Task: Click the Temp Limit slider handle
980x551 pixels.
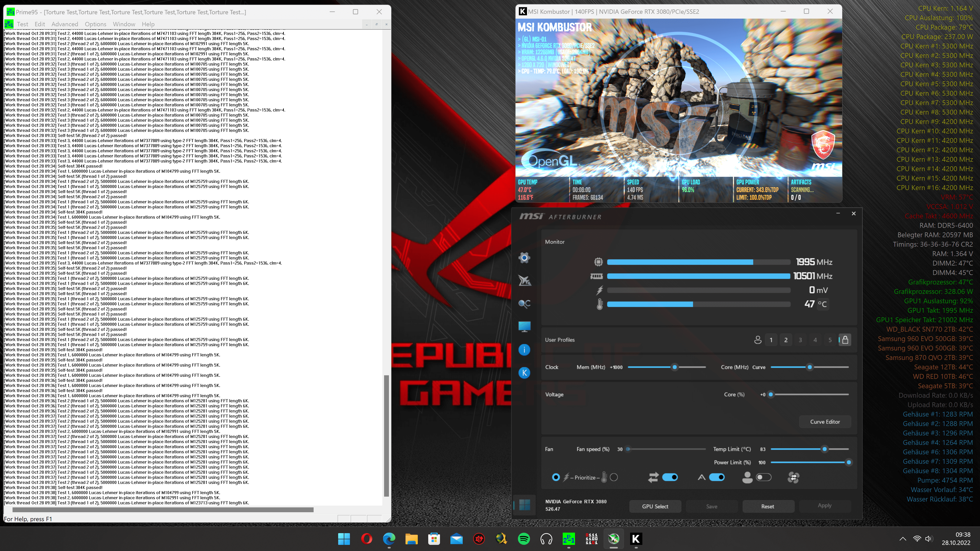Action: tap(824, 449)
